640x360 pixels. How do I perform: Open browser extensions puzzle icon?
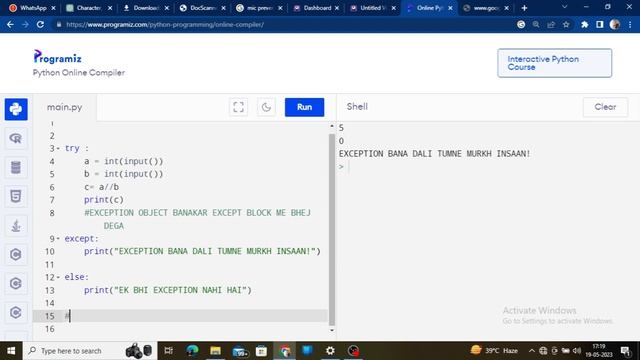point(584,24)
